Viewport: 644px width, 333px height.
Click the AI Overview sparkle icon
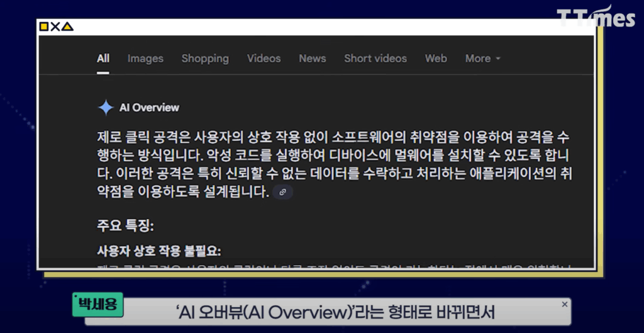pos(106,108)
